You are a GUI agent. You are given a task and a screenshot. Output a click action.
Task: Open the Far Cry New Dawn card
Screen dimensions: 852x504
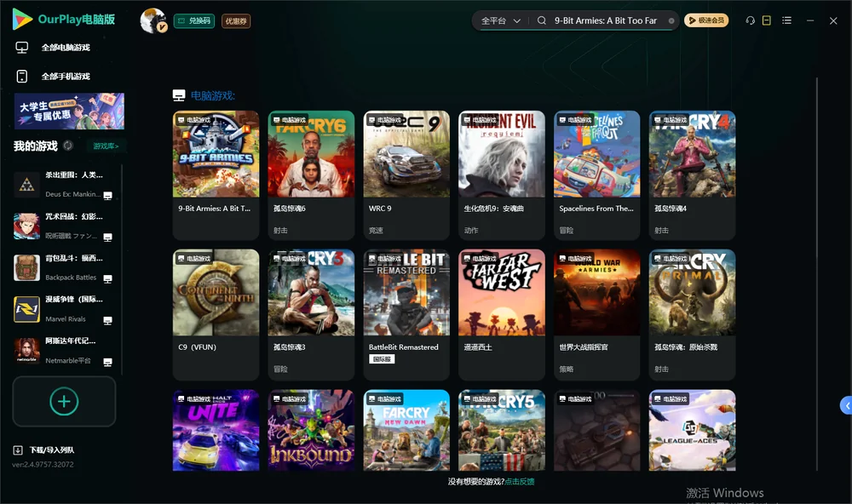coord(406,430)
